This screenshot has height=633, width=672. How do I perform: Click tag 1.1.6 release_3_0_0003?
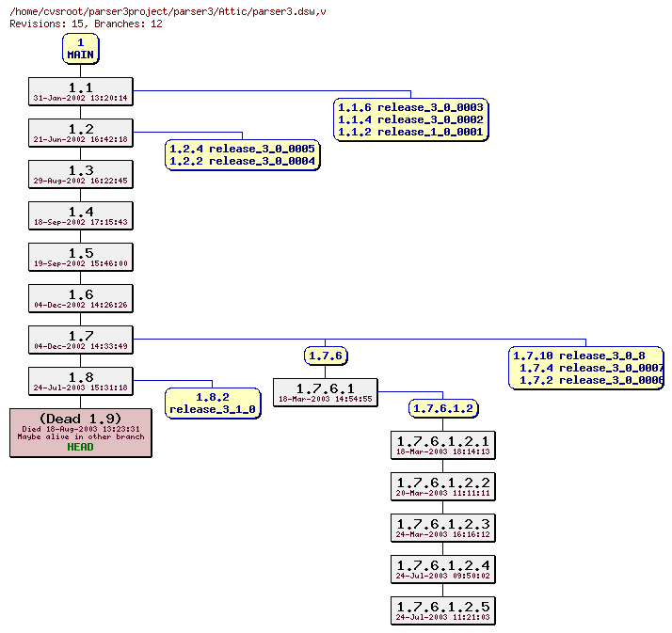coord(410,107)
